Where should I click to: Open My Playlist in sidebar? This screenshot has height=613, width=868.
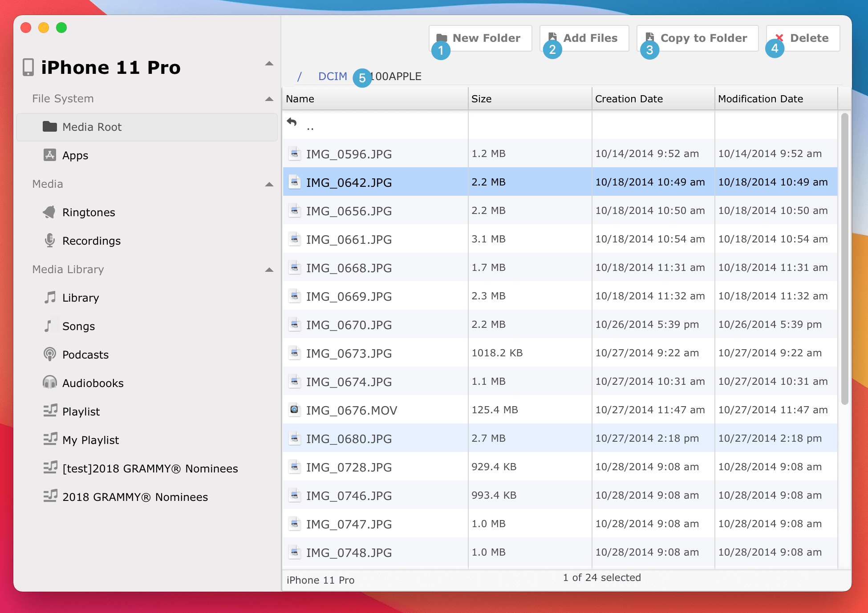point(147,440)
